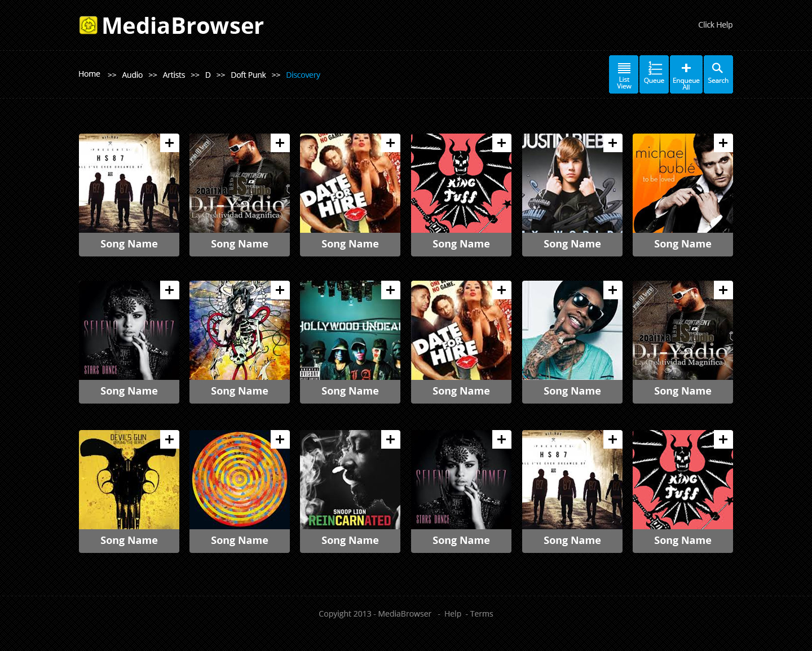The image size is (812, 651).
Task: Click Help link in footer
Action: [453, 614]
